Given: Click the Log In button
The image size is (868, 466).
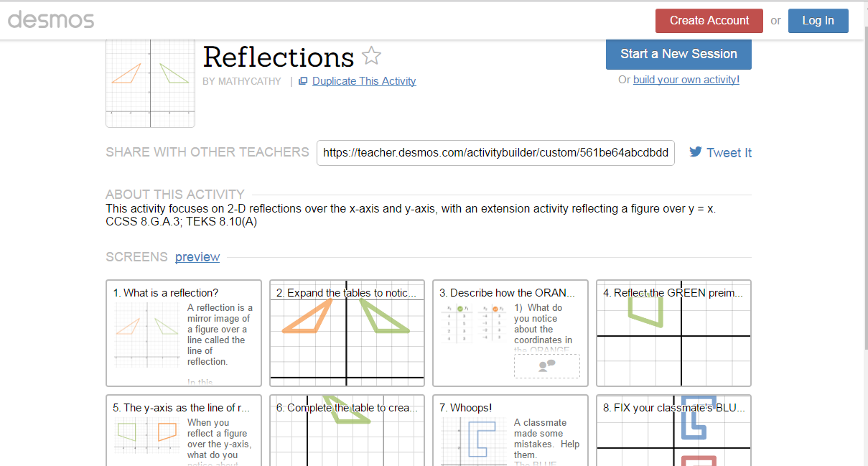Looking at the screenshot, I should [818, 21].
